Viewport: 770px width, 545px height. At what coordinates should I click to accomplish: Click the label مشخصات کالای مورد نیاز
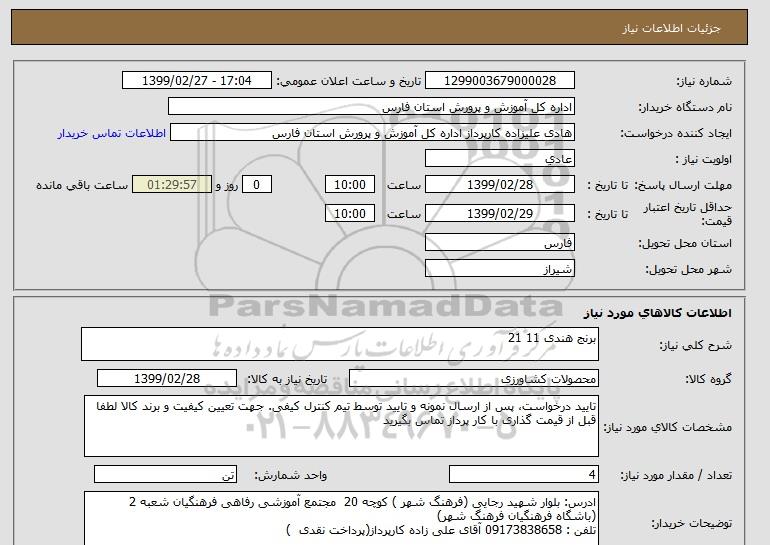[x=667, y=427]
